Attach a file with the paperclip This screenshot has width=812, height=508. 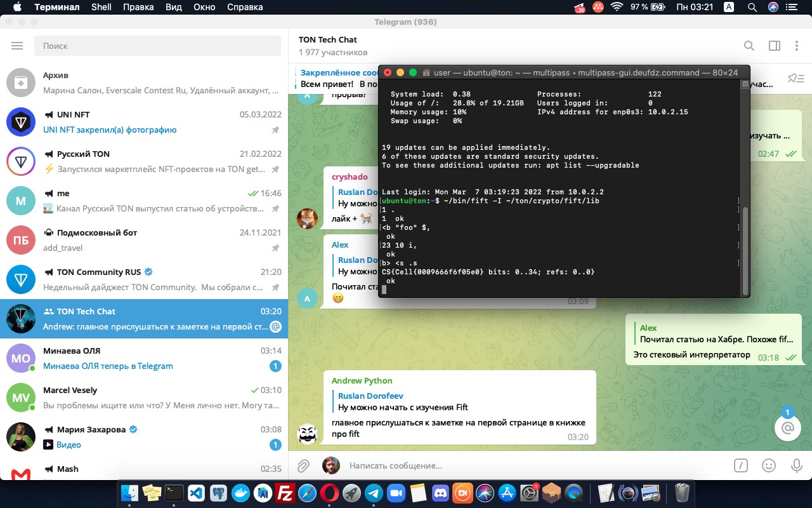304,465
